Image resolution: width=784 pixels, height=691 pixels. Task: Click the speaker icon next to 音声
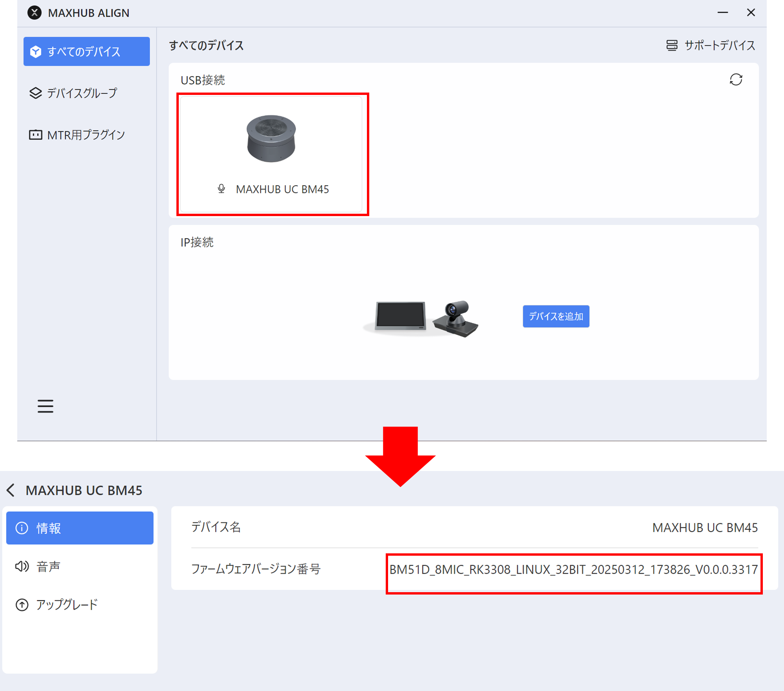click(22, 566)
